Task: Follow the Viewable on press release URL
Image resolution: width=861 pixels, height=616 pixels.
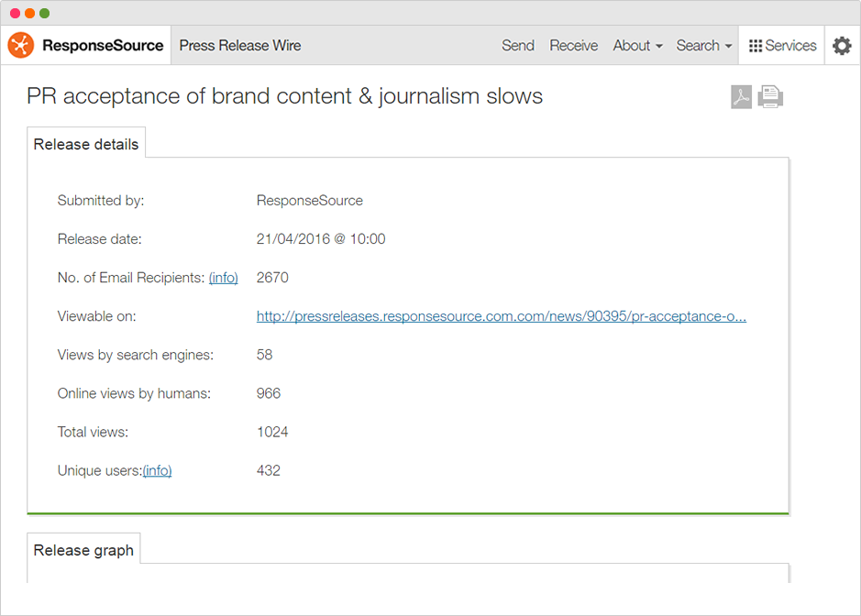Action: tap(501, 316)
